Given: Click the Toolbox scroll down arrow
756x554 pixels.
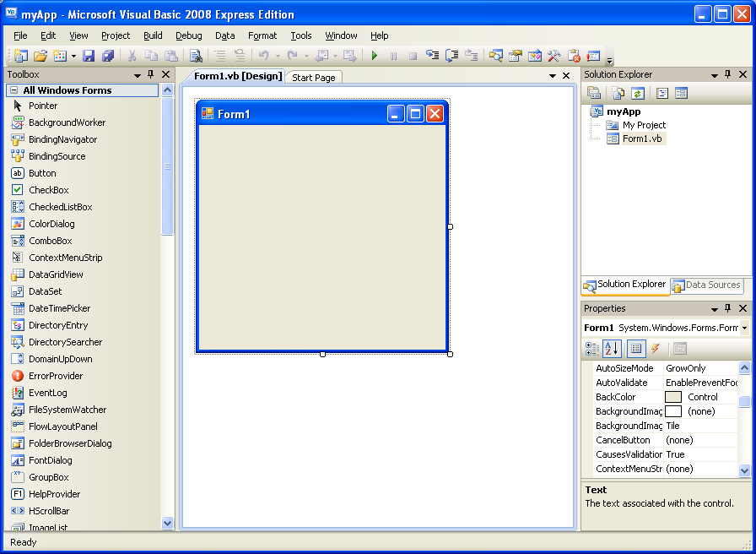Looking at the screenshot, I should [x=167, y=523].
